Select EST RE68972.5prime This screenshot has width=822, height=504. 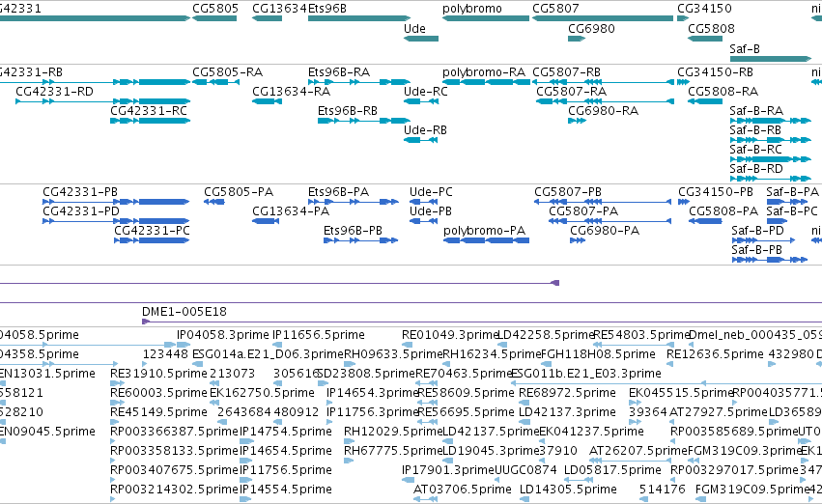(x=567, y=393)
